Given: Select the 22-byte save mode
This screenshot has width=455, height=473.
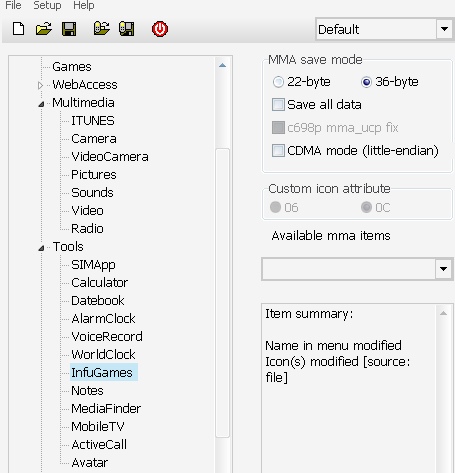Looking at the screenshot, I should (x=278, y=82).
